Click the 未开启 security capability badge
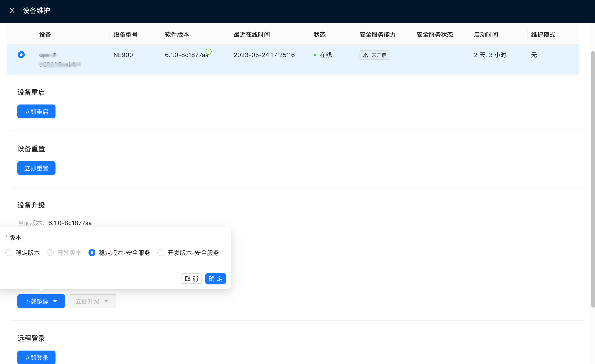The width and height of the screenshot is (595, 364). [x=374, y=55]
